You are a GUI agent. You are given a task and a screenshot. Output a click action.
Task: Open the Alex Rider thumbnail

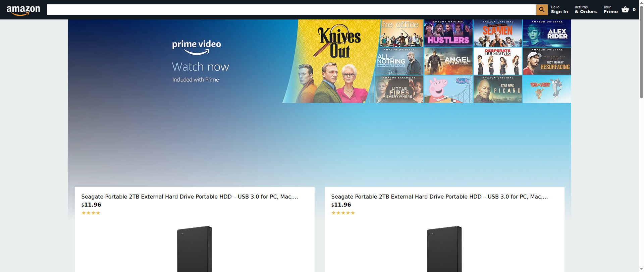(x=547, y=33)
